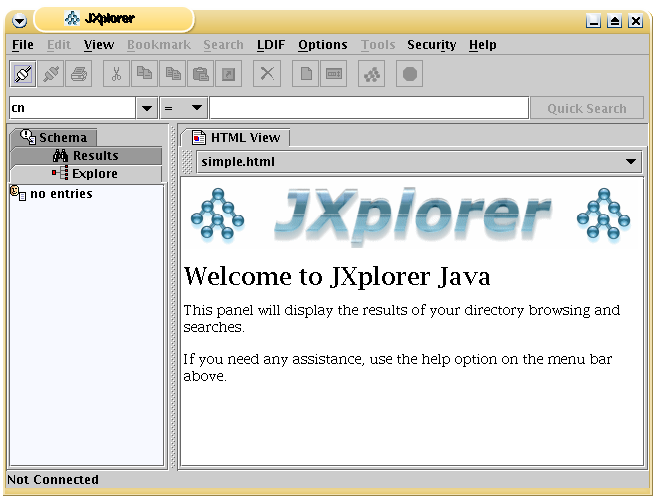
Task: Click the Refresh tree nodes icon
Action: (371, 74)
